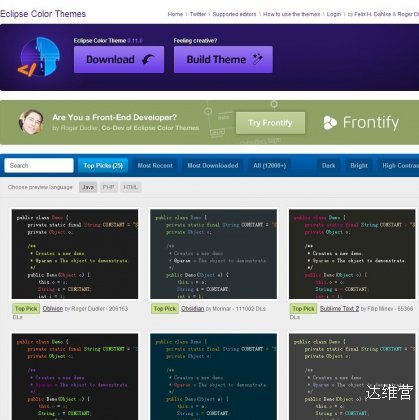The image size is (419, 420).
Task: Click the 'Choose preview language' label
Action: [40, 187]
